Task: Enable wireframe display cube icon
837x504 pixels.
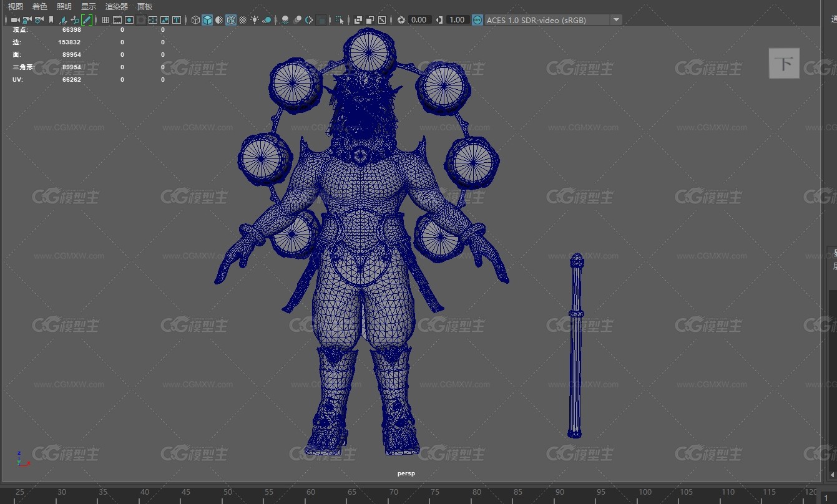Action: tap(195, 20)
